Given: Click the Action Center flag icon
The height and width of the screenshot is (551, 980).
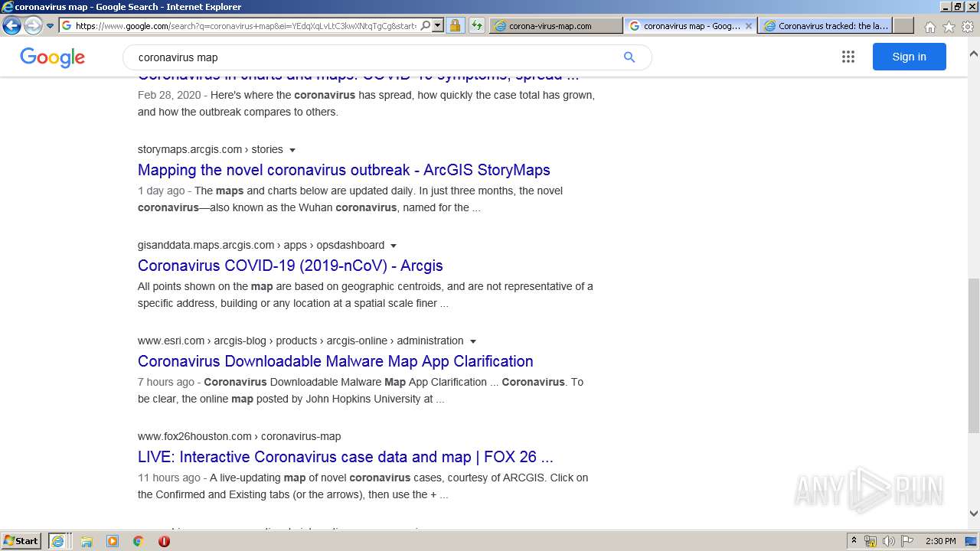Looking at the screenshot, I should 907,541.
